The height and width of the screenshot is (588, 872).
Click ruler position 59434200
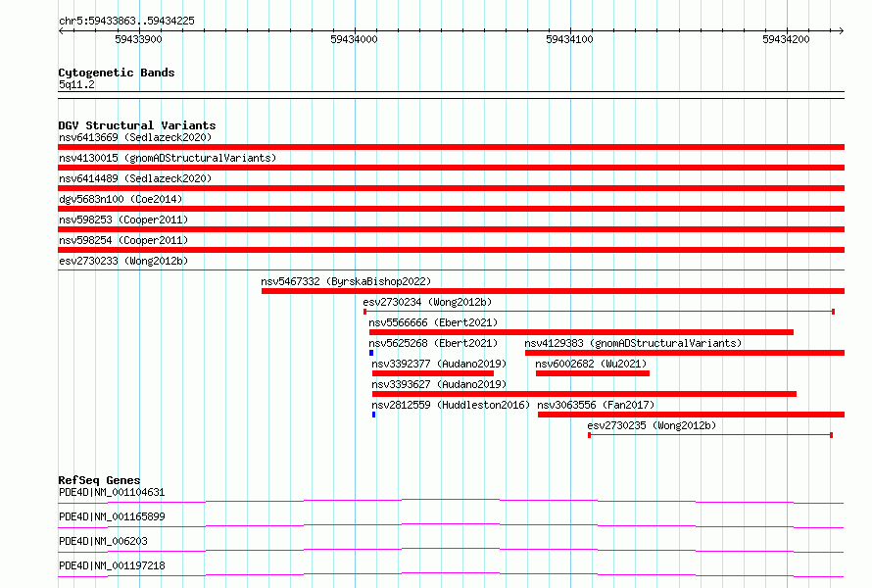click(x=786, y=39)
